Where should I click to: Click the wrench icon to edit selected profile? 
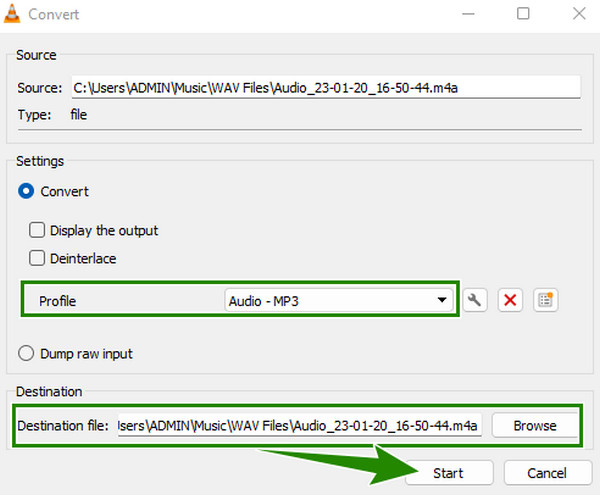click(475, 300)
